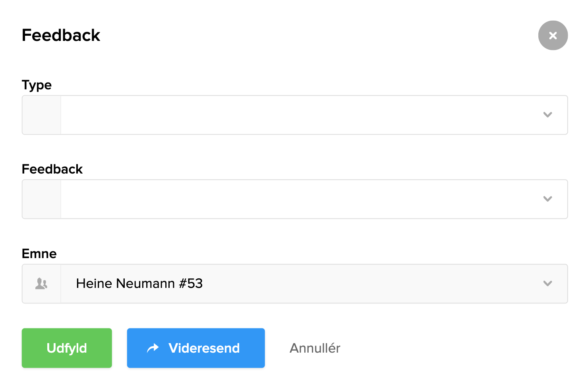The image size is (588, 382).
Task: Click the Emne field label
Action: (39, 254)
